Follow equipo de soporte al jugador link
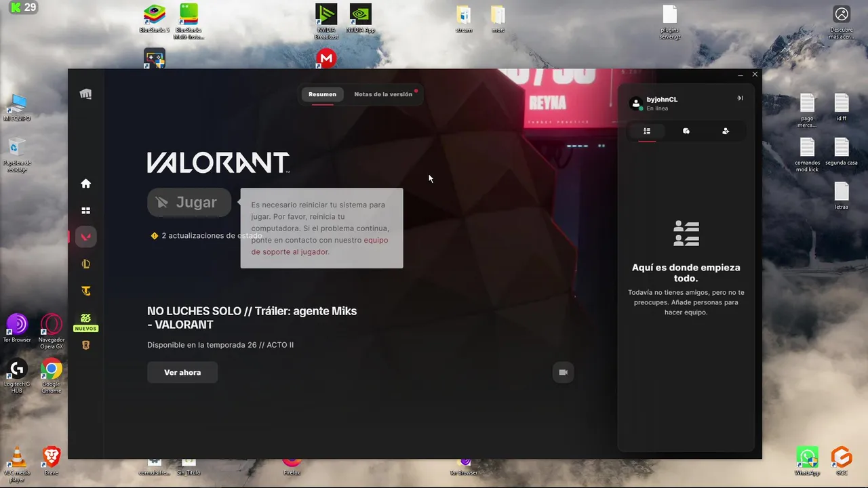This screenshot has width=868, height=488. (319, 246)
